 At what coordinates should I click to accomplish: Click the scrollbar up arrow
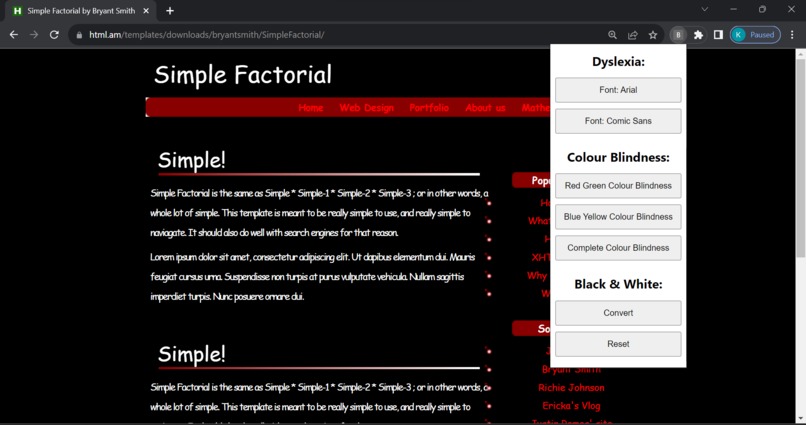[800, 53]
